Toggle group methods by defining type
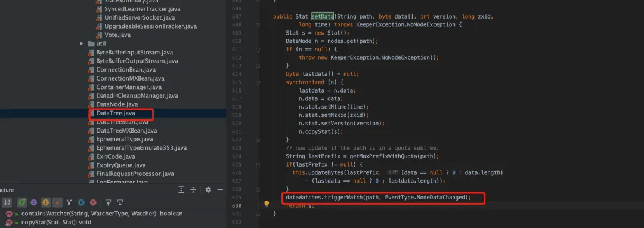This screenshot has width=644, height=228. coord(69,202)
